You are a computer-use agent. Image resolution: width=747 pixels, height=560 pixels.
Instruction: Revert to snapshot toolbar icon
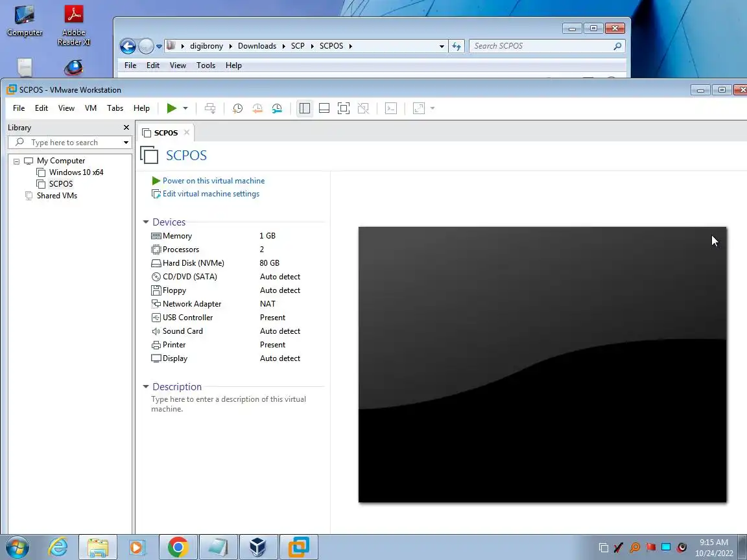(x=257, y=109)
